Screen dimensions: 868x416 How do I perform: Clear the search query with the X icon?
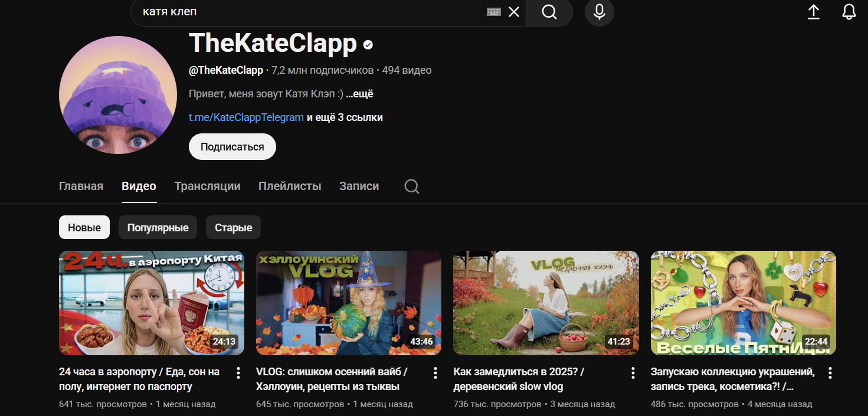tap(514, 12)
